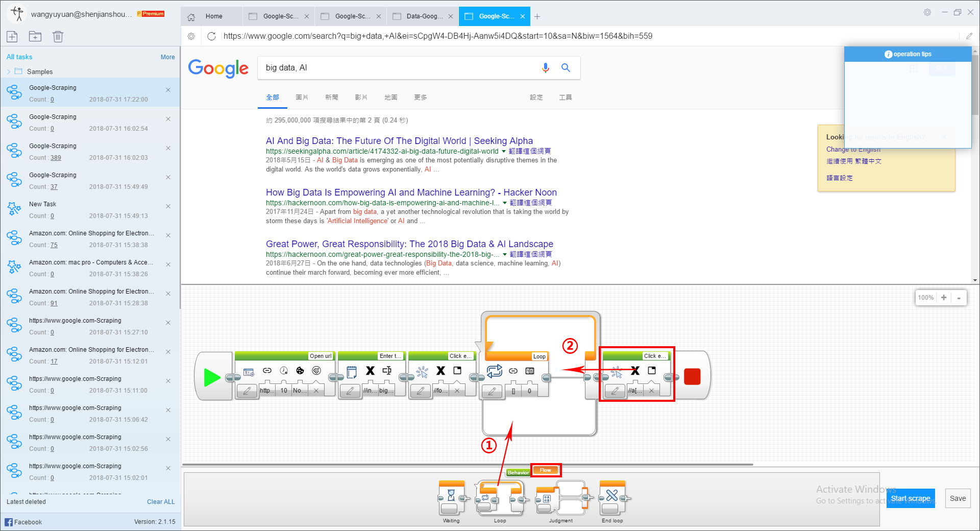The width and height of the screenshot is (980, 531).
Task: Click the green start play block in workflow
Action: point(212,377)
